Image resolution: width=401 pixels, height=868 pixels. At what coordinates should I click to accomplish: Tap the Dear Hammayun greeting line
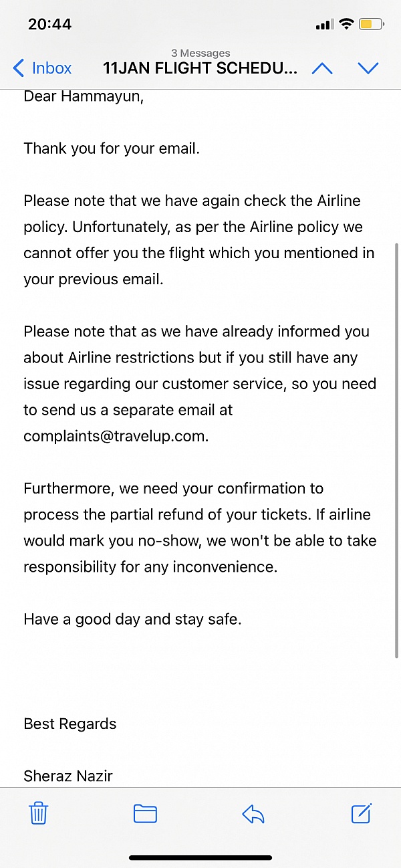(84, 96)
